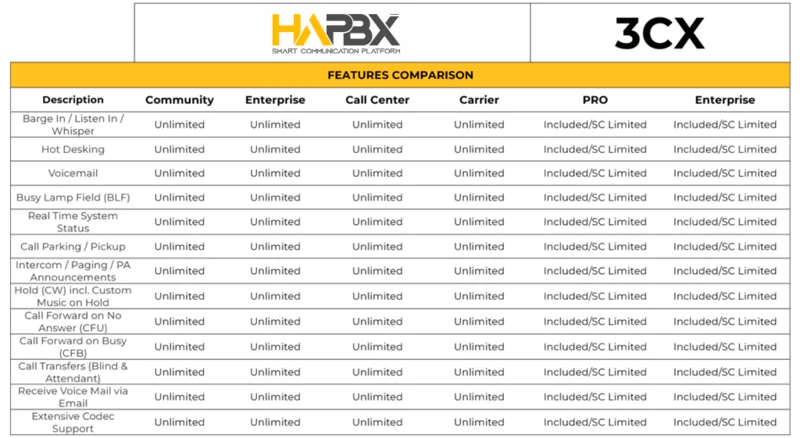Select the PRO cell for Hot Desking
800x438 pixels.
(595, 149)
